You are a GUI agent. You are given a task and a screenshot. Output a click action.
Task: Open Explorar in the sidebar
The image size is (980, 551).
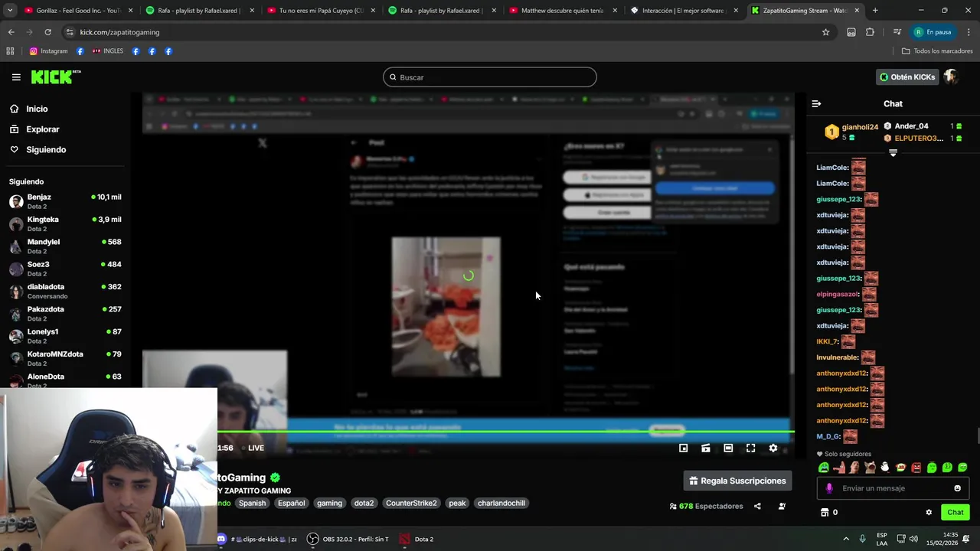point(42,129)
